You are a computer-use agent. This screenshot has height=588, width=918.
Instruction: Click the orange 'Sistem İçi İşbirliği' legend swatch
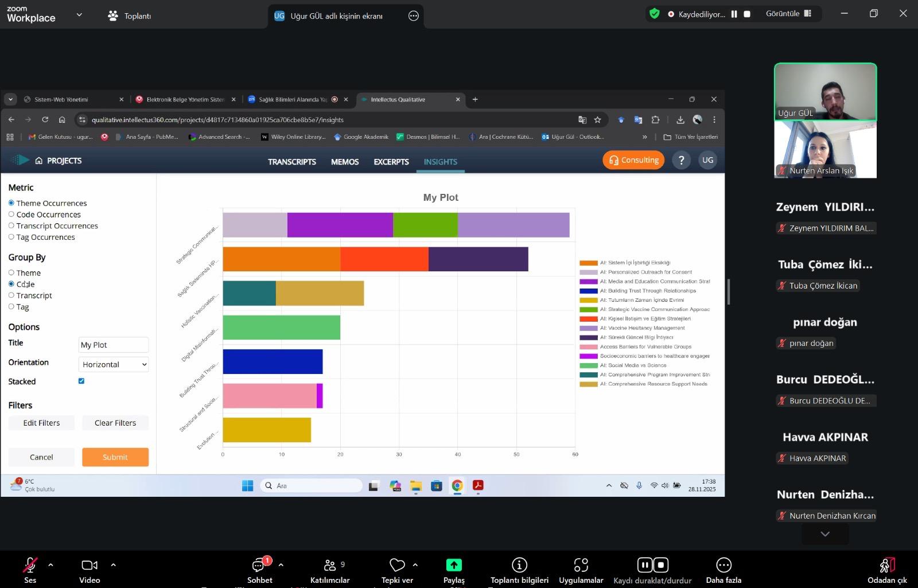tap(588, 263)
